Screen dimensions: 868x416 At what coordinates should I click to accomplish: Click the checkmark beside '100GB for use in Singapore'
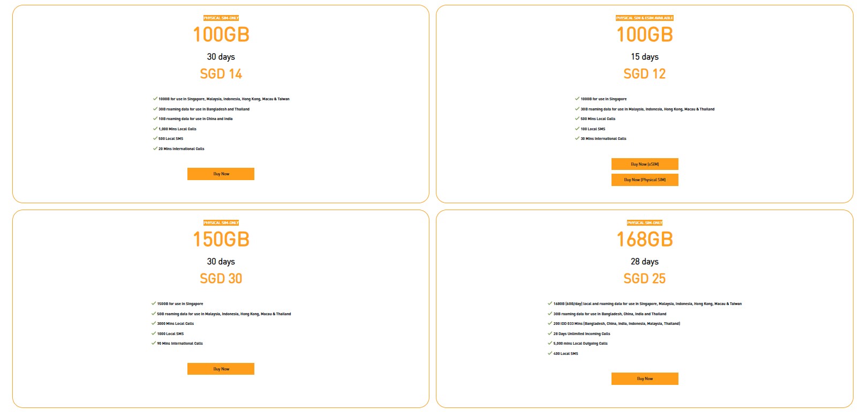click(577, 99)
